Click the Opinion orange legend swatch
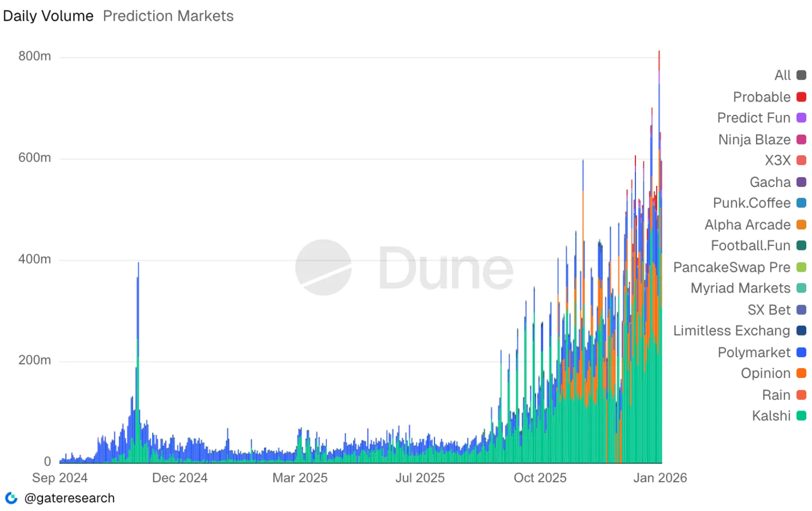This screenshot has width=812, height=511. pyautogui.click(x=801, y=373)
